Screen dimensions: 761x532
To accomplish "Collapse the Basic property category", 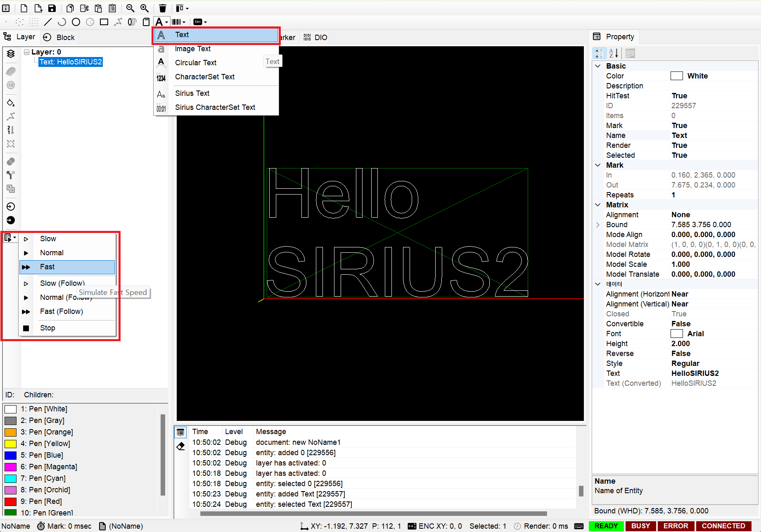I will point(597,66).
